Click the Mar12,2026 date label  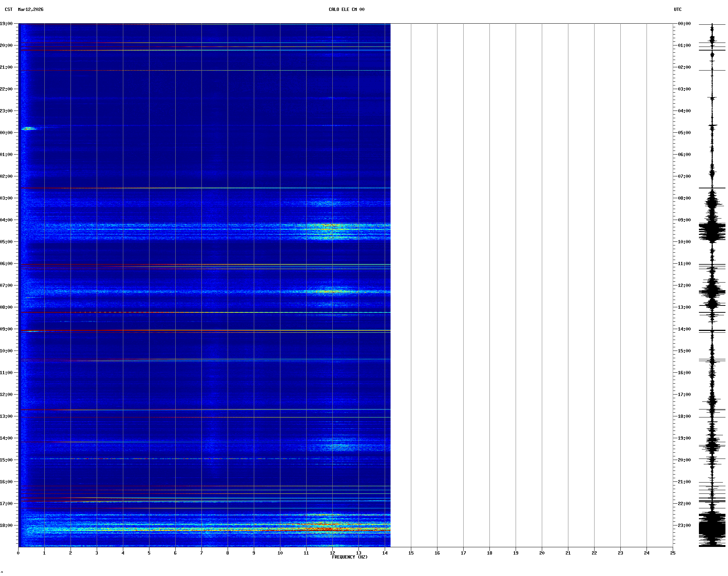tap(31, 9)
